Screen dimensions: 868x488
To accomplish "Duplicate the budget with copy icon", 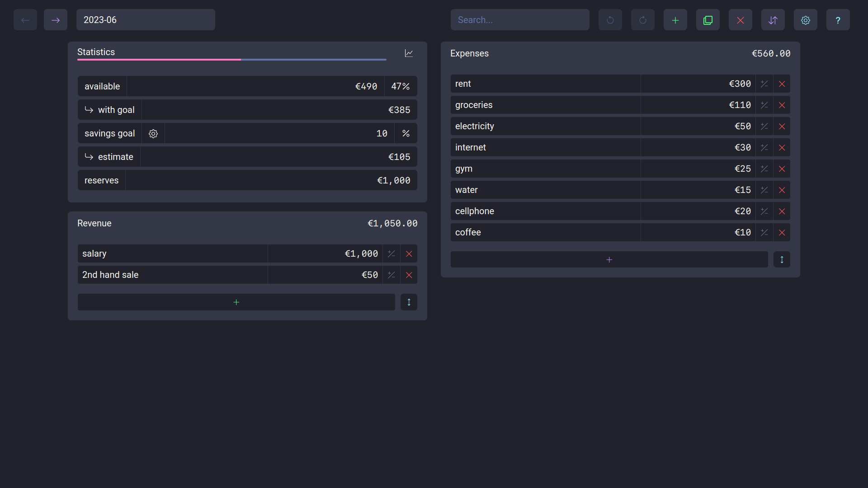I will (708, 20).
